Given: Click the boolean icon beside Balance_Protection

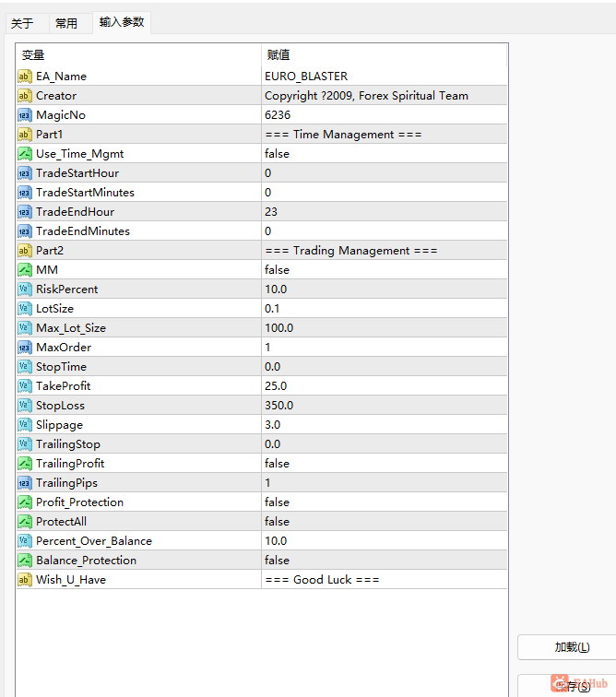Looking at the screenshot, I should tap(25, 561).
